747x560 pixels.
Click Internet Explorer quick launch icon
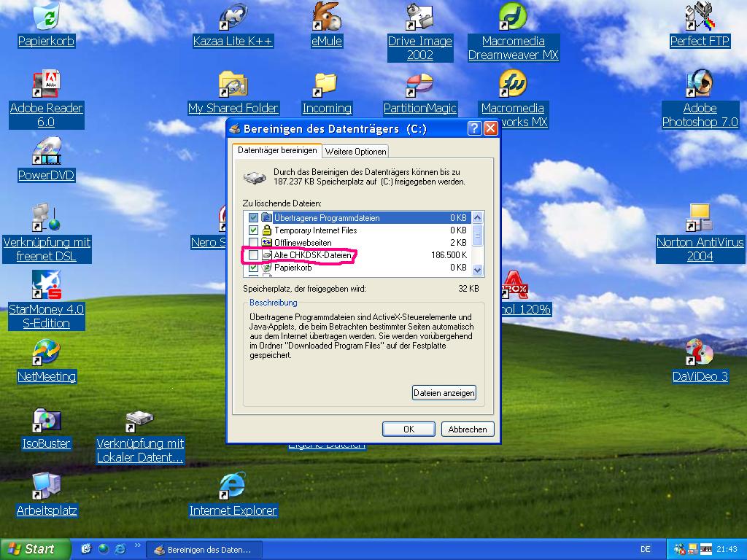(120, 549)
